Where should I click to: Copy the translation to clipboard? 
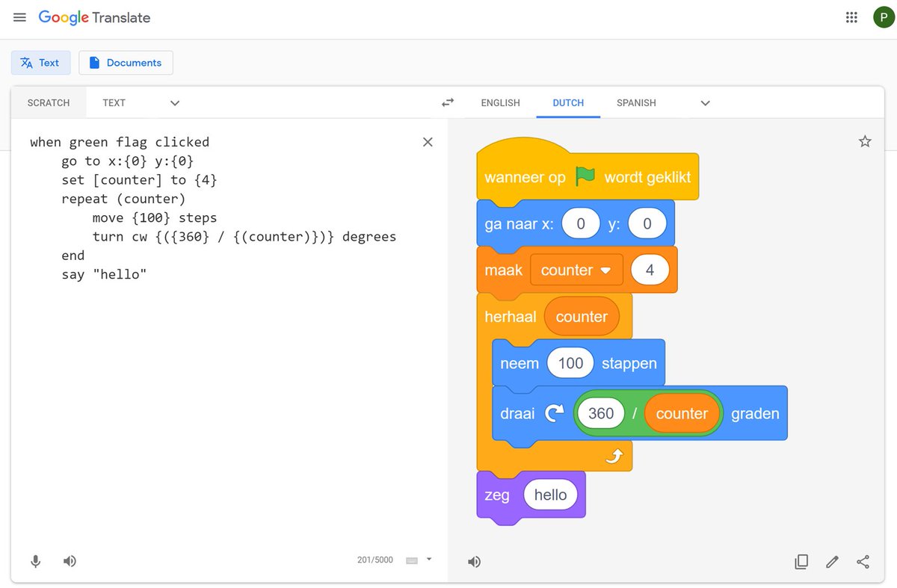801,562
